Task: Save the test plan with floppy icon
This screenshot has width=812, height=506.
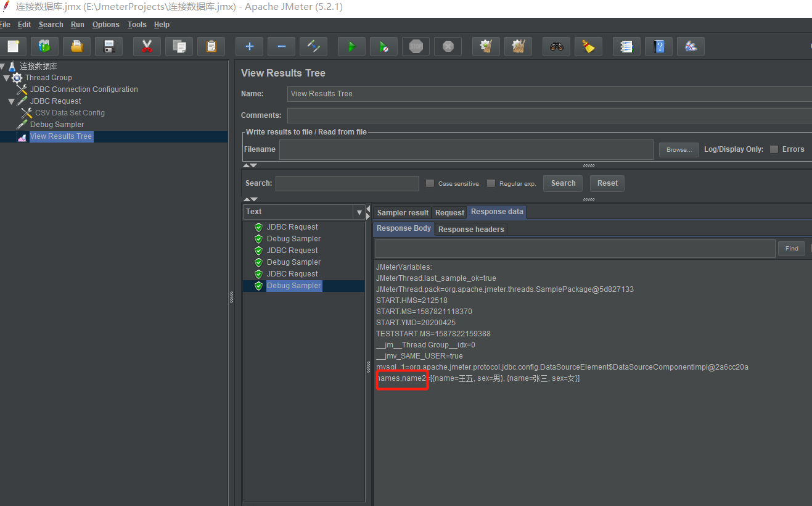Action: (109, 46)
